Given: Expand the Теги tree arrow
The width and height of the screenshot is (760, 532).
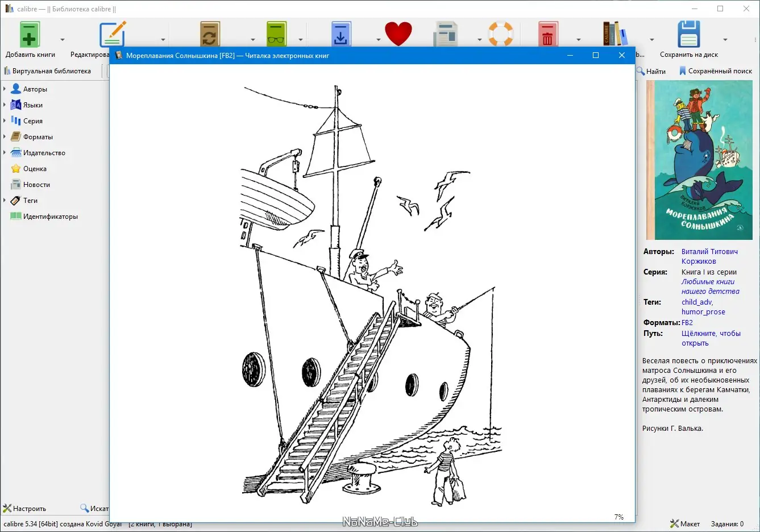Looking at the screenshot, I should (5, 201).
